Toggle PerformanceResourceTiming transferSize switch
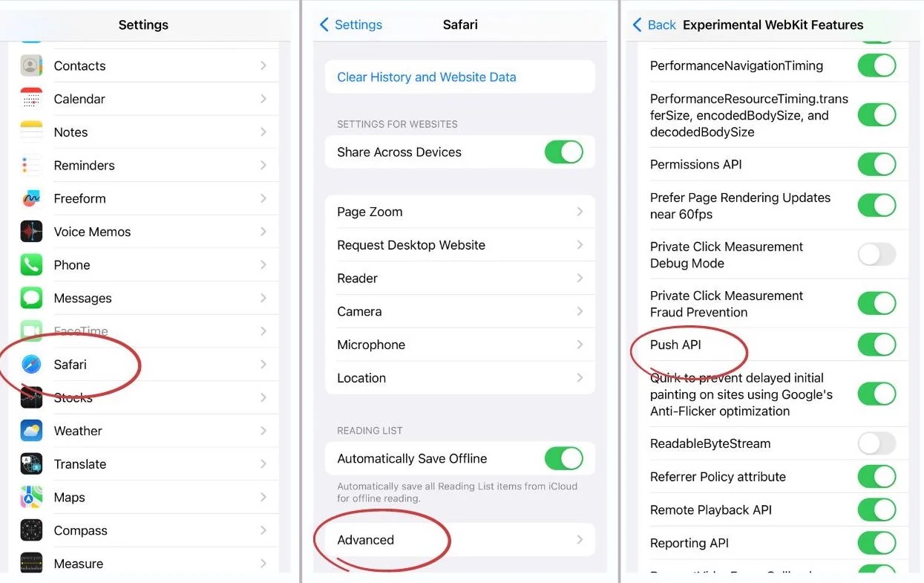This screenshot has height=583, width=924. [x=877, y=115]
